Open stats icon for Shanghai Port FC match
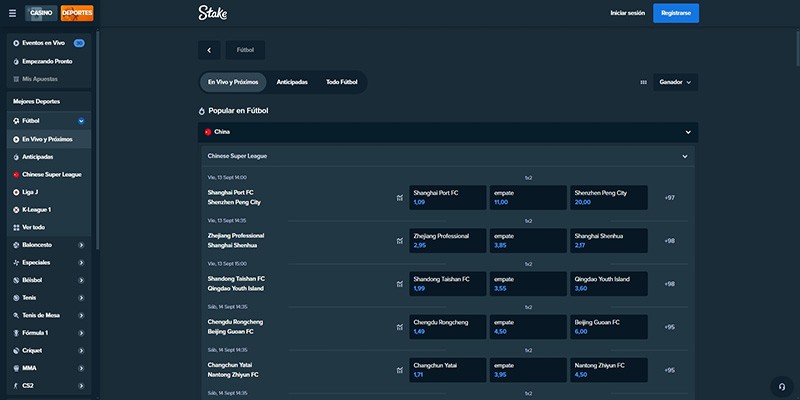The width and height of the screenshot is (800, 400). click(x=399, y=198)
